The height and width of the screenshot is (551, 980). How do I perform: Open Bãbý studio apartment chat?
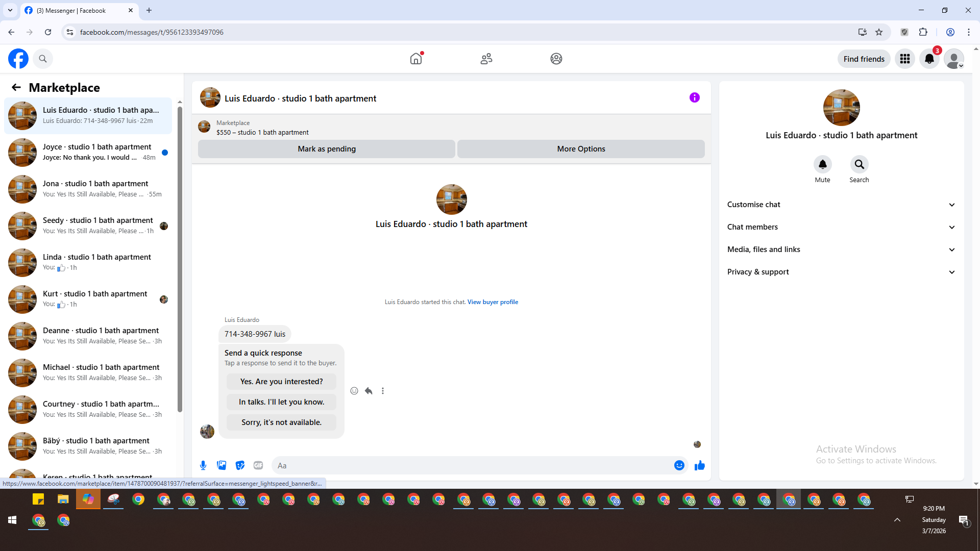(88, 446)
